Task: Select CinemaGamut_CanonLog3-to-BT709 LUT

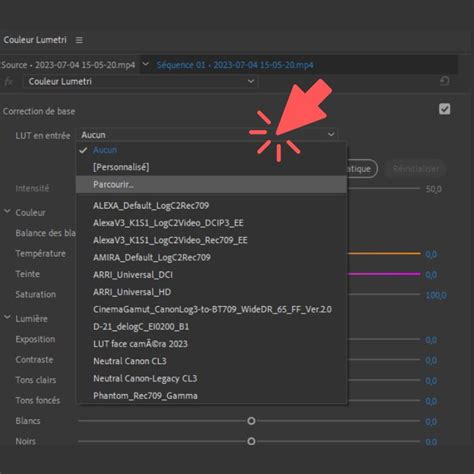Action: point(211,310)
